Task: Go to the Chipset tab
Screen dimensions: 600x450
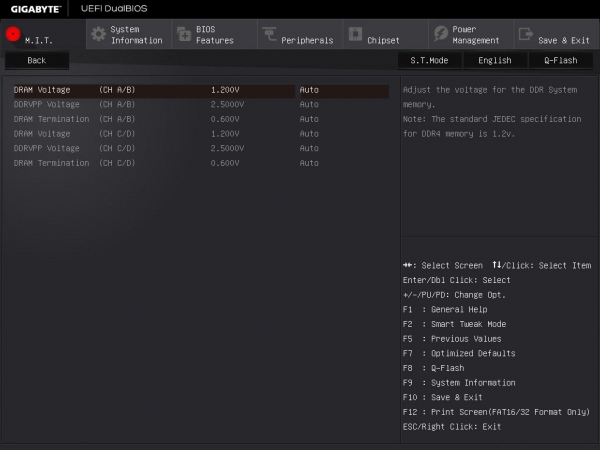Action: coord(386,34)
